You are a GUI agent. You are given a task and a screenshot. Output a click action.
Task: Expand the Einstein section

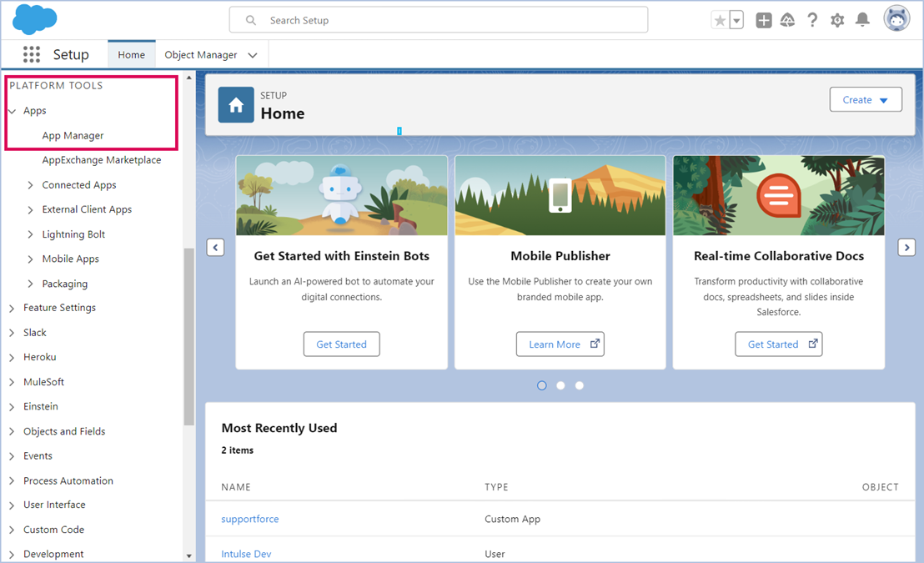[12, 407]
